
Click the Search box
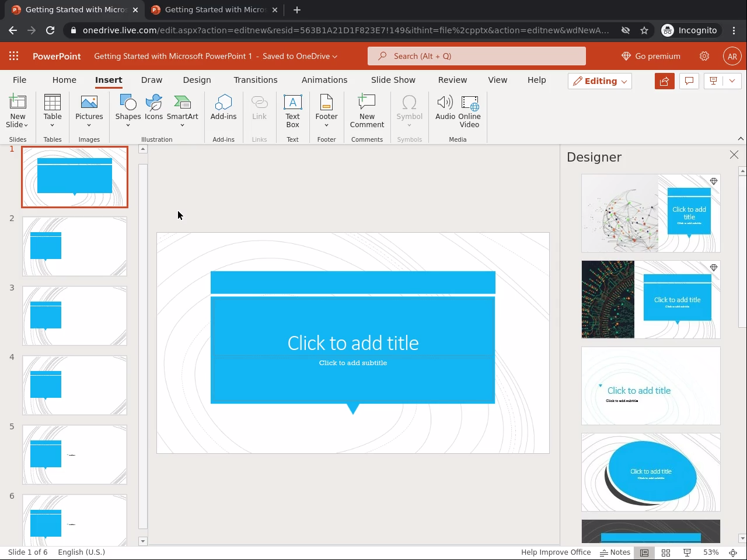pos(476,56)
